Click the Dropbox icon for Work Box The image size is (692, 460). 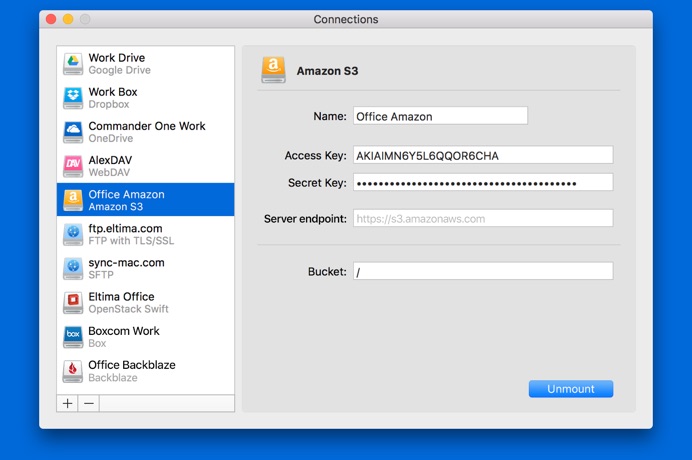(73, 98)
